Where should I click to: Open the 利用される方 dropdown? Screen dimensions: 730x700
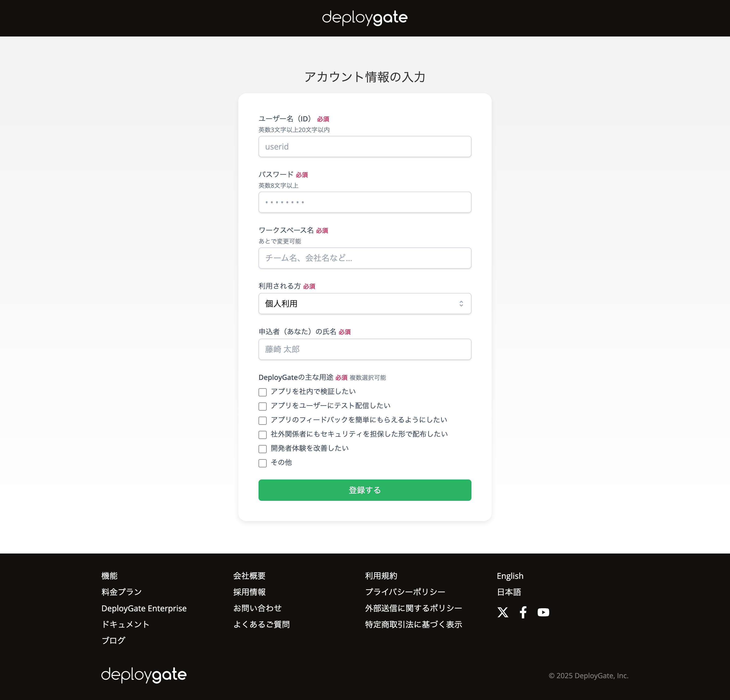[x=365, y=303]
